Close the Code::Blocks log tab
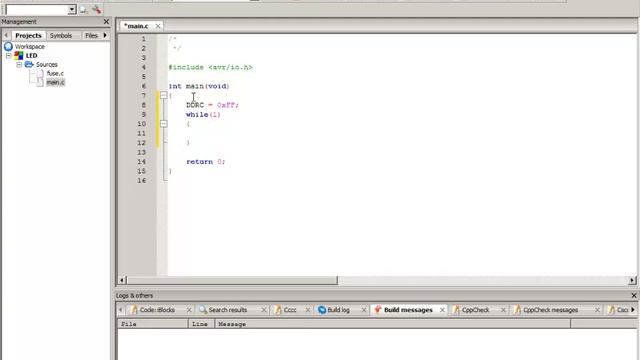Image resolution: width=640 pixels, height=360 pixels. coord(189,310)
